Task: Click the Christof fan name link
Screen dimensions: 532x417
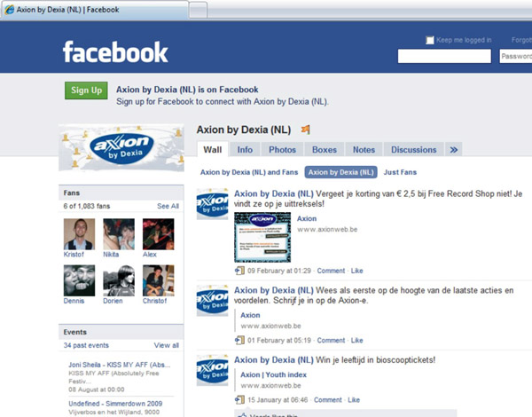Action: 154,301
